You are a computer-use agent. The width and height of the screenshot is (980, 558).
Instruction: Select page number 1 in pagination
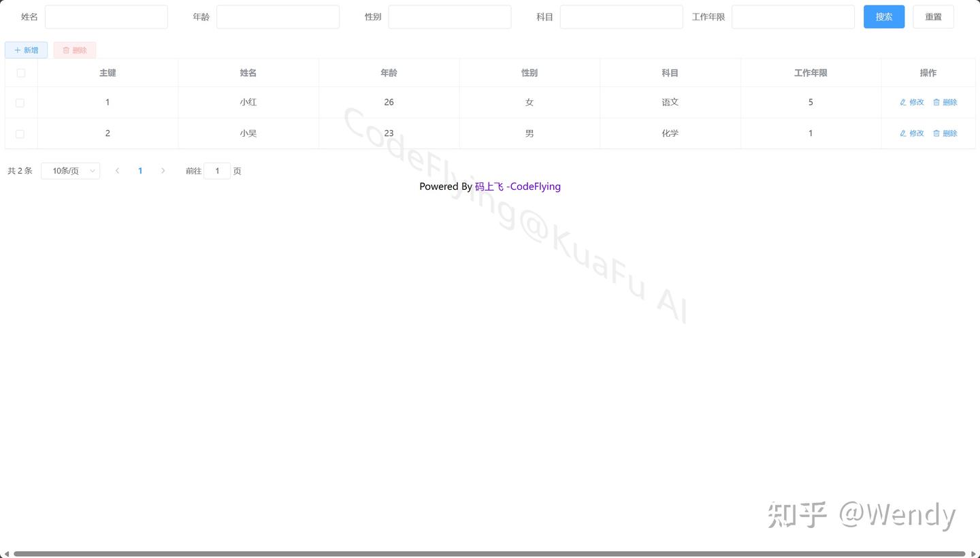click(140, 171)
